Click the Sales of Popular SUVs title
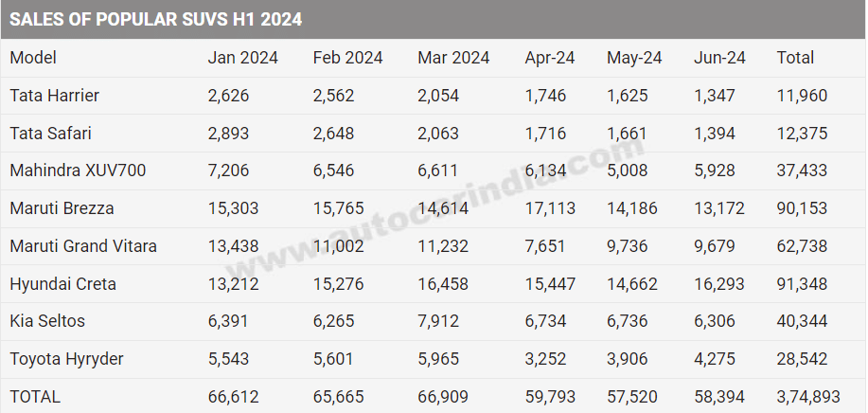868x413 pixels. point(156,19)
